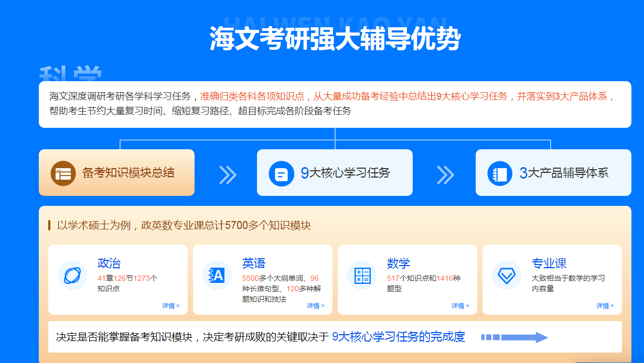
Task: Open 详情 link in the 政治 card
Action: [x=170, y=306]
